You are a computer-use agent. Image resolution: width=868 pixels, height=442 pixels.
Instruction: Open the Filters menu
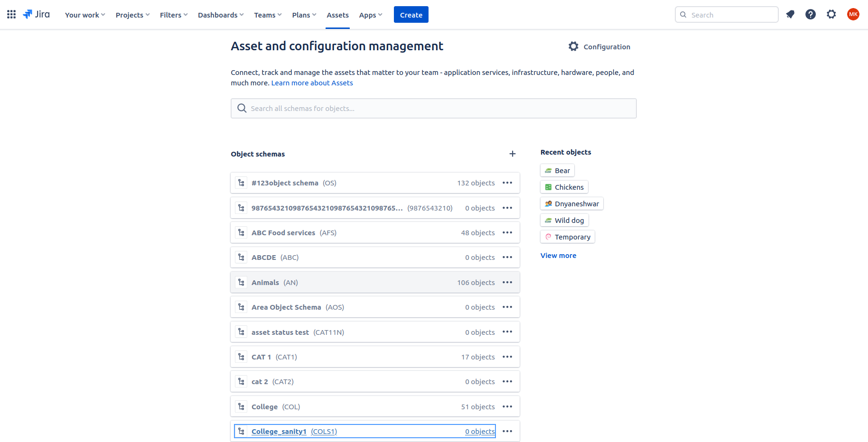click(174, 15)
